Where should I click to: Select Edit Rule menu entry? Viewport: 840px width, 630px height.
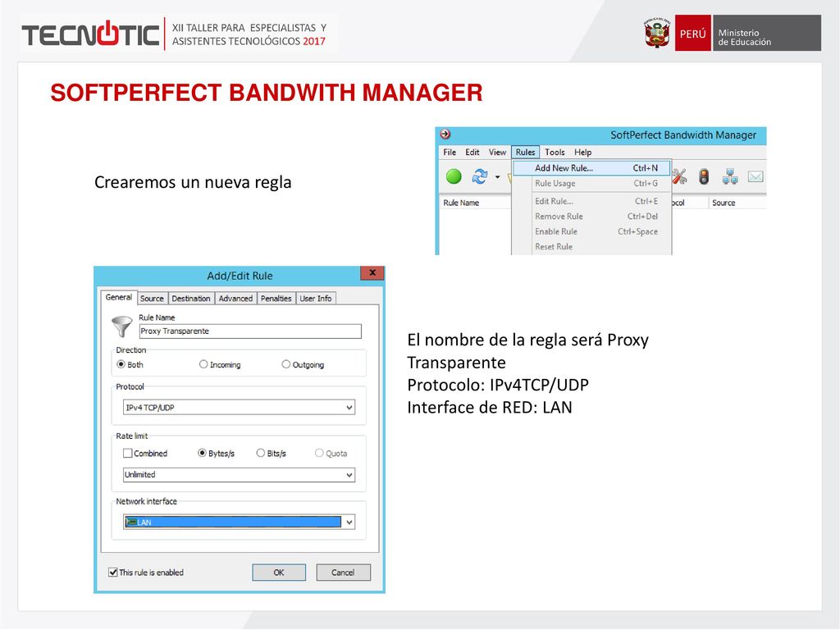coord(591,202)
